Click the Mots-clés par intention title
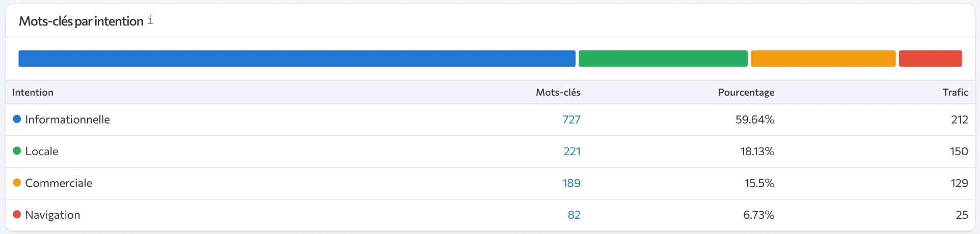 [x=81, y=21]
